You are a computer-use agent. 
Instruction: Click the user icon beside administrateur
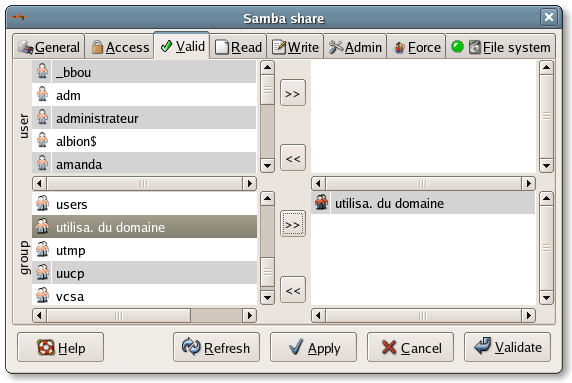click(x=42, y=117)
